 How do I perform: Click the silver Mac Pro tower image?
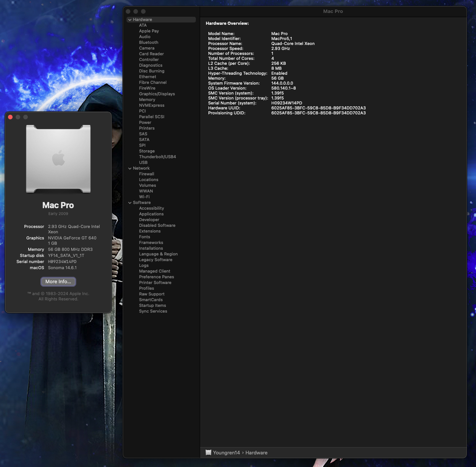(x=58, y=159)
